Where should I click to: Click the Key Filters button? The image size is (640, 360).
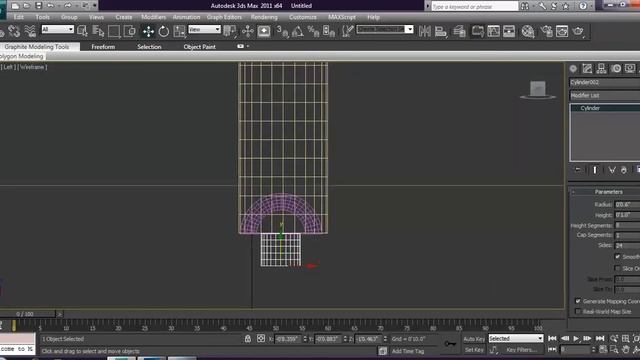point(522,350)
